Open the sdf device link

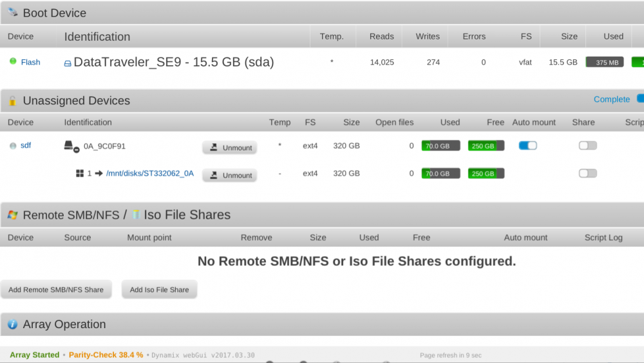click(x=26, y=145)
